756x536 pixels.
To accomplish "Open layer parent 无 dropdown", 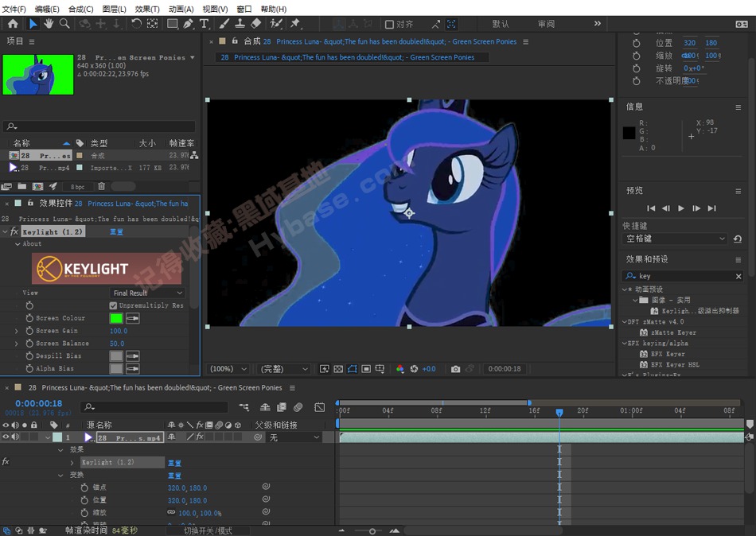I will [x=294, y=437].
